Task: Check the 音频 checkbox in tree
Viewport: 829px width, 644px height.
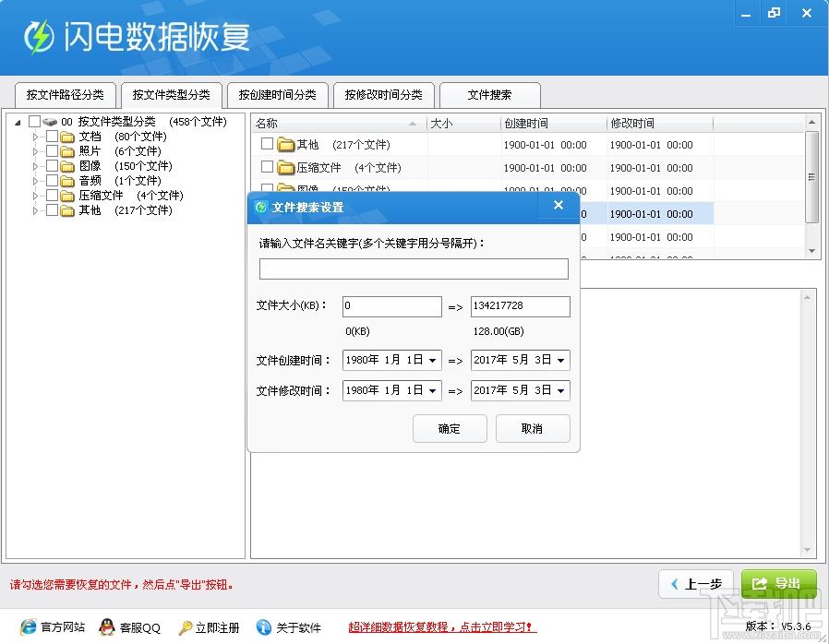Action: point(52,181)
